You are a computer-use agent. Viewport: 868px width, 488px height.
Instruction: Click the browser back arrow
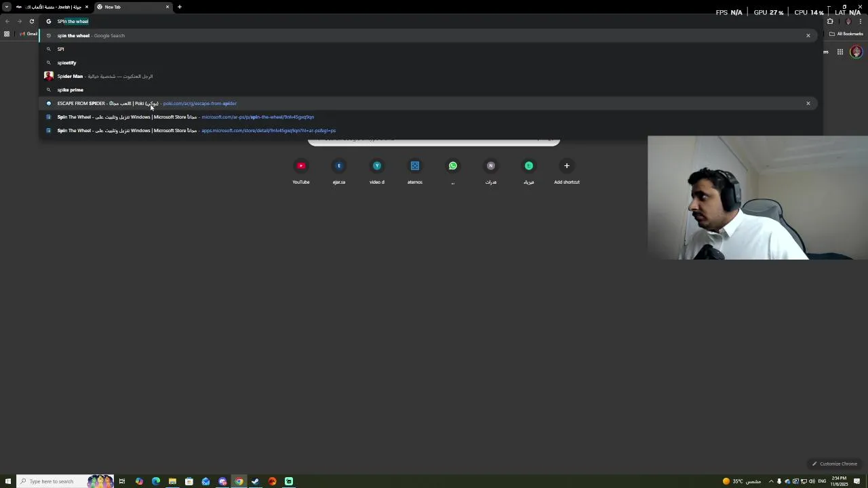(7, 21)
